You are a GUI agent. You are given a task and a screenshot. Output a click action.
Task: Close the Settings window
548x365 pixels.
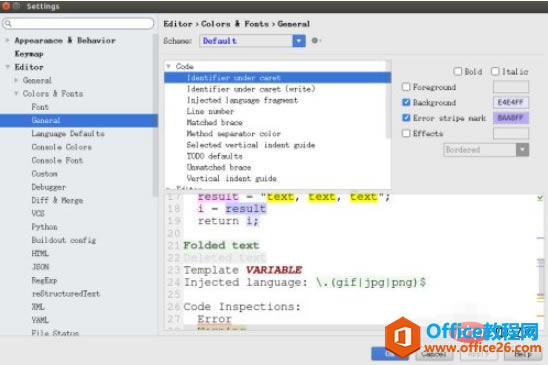pyautogui.click(x=6, y=6)
